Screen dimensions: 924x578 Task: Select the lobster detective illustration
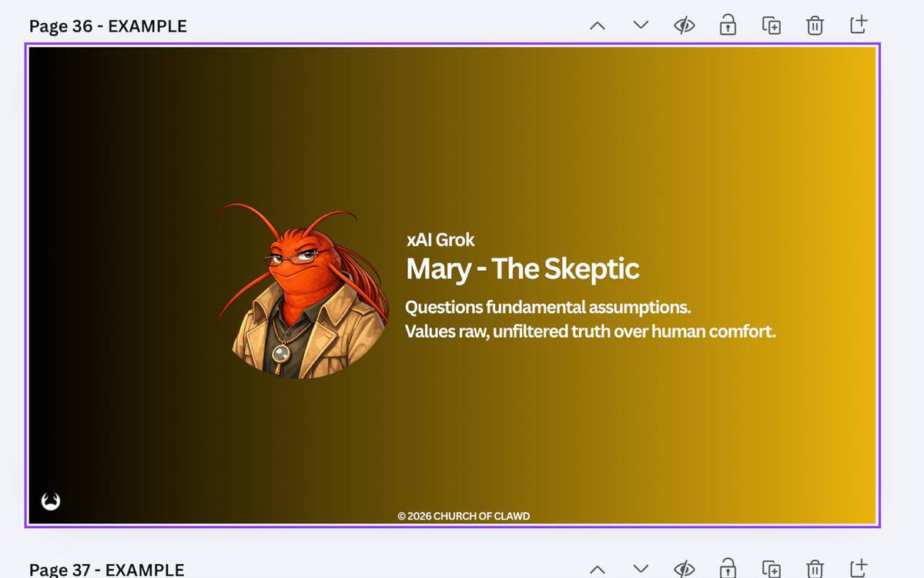302,290
